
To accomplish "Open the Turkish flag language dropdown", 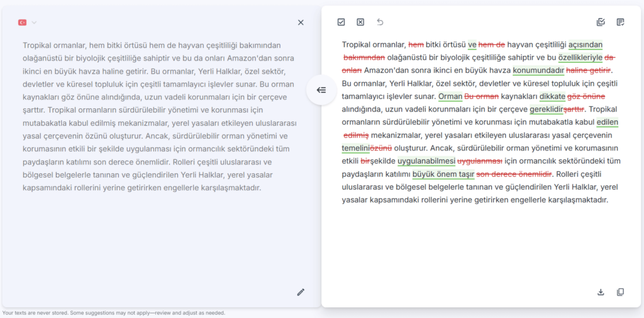I will (23, 23).
